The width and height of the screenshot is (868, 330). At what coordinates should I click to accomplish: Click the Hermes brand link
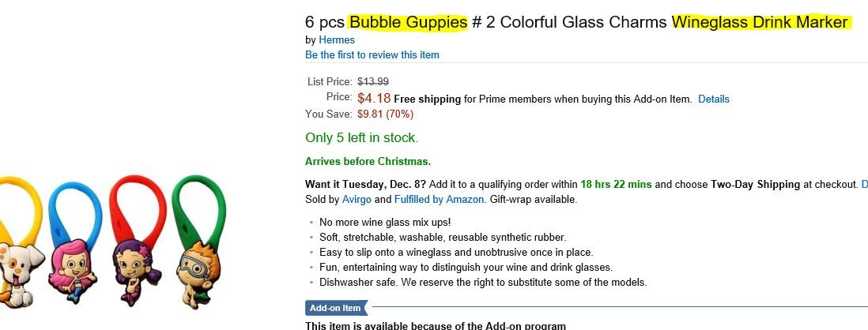point(337,39)
